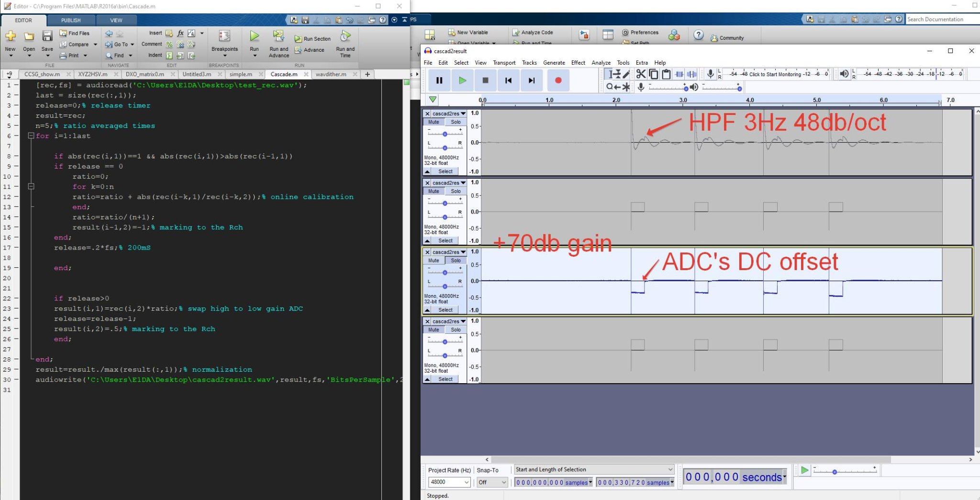The image size is (980, 500).
Task: Click the navigate Back arrow in MATLAB
Action: tap(109, 33)
